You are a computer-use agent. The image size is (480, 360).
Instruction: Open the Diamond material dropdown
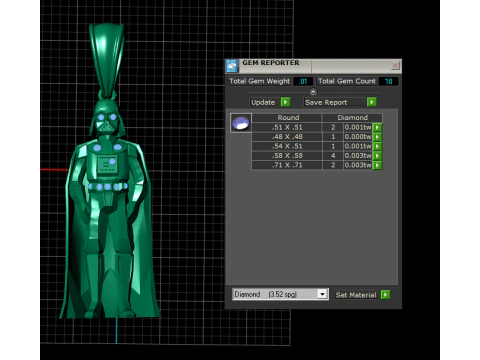pyautogui.click(x=322, y=294)
